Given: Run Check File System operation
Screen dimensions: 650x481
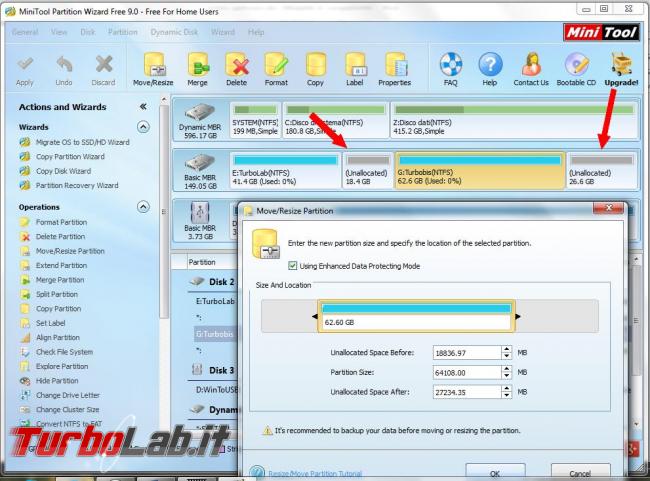Looking at the screenshot, I should point(64,352).
